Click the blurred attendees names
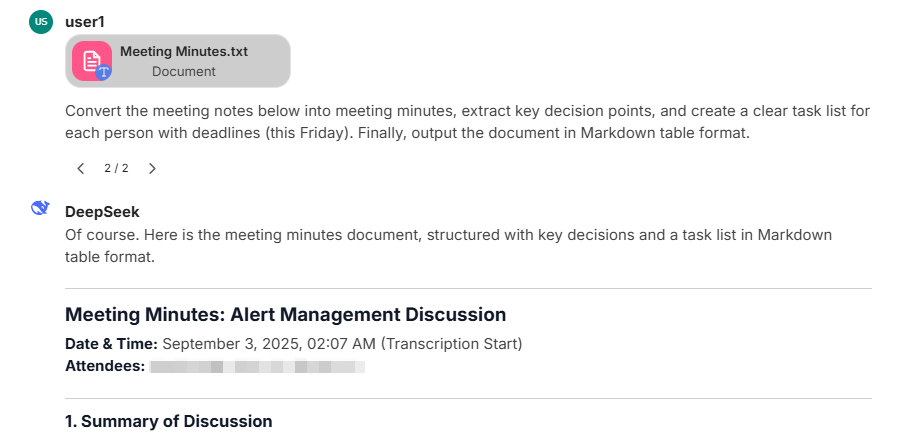The image size is (902, 435). pyautogui.click(x=257, y=367)
